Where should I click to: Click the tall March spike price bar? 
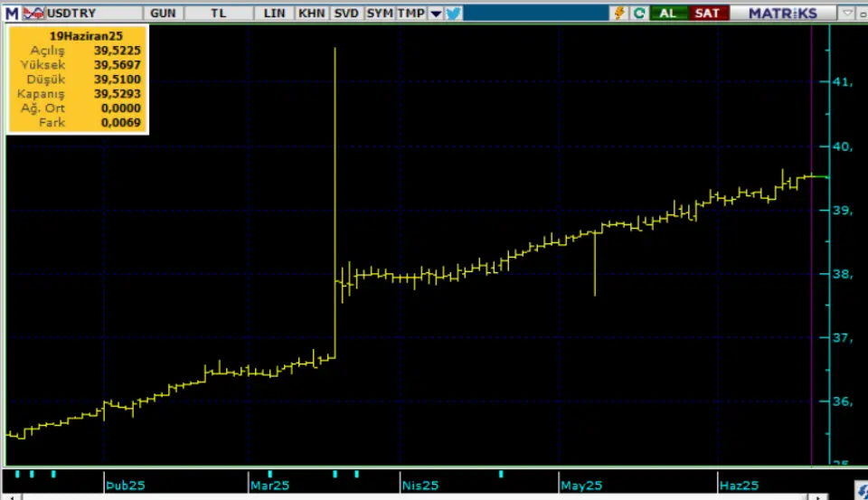click(335, 205)
